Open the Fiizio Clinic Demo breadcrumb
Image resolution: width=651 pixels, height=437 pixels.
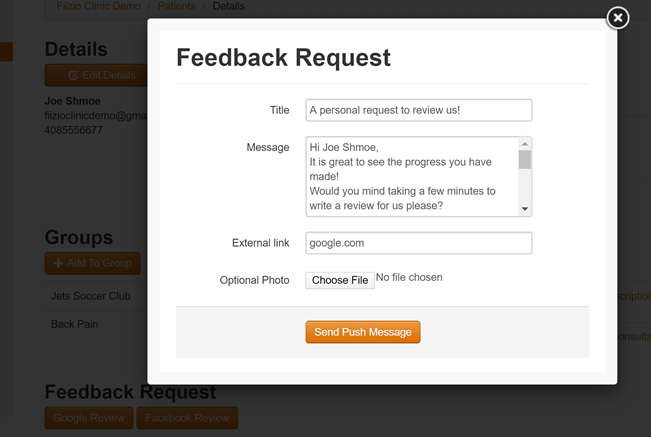[98, 6]
